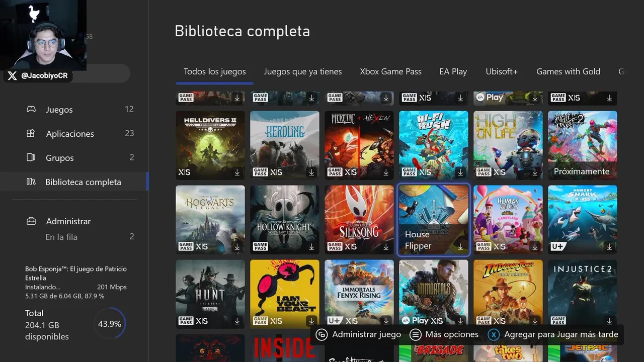644x362 pixels.
Task: Select the Injustice 2 game tile
Action: click(583, 294)
